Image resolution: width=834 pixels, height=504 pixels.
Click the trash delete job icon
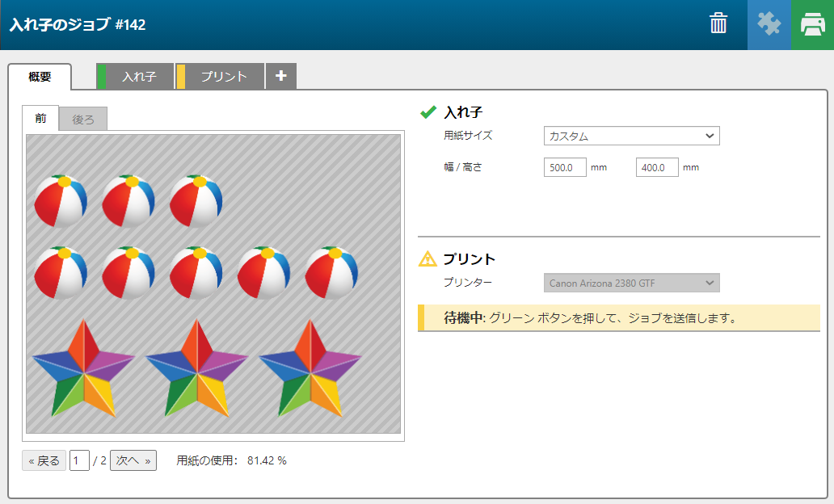718,24
